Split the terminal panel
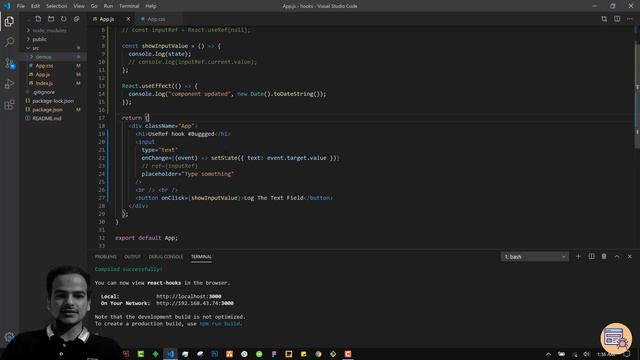 (591, 256)
